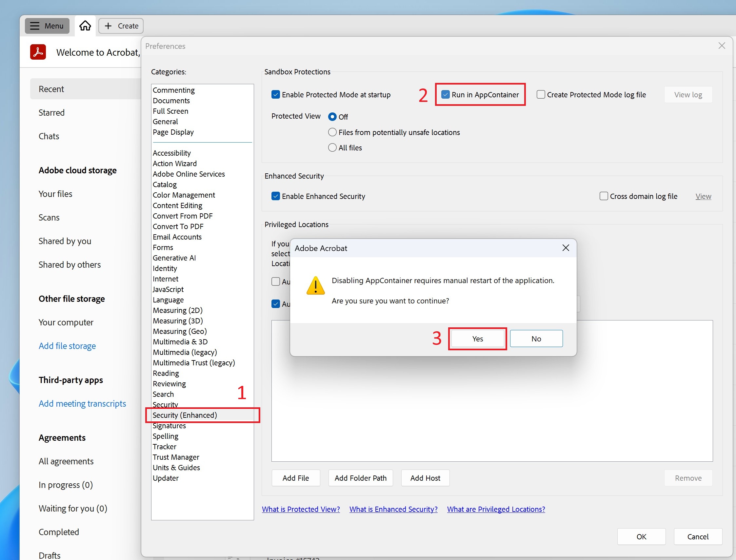736x560 pixels.
Task: Open the cross domain View link
Action: point(703,196)
